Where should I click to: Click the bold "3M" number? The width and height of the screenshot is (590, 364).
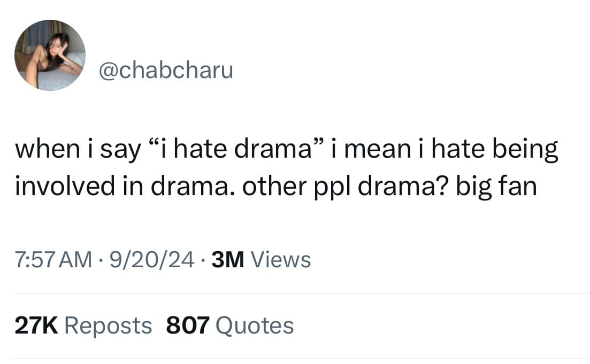[228, 260]
